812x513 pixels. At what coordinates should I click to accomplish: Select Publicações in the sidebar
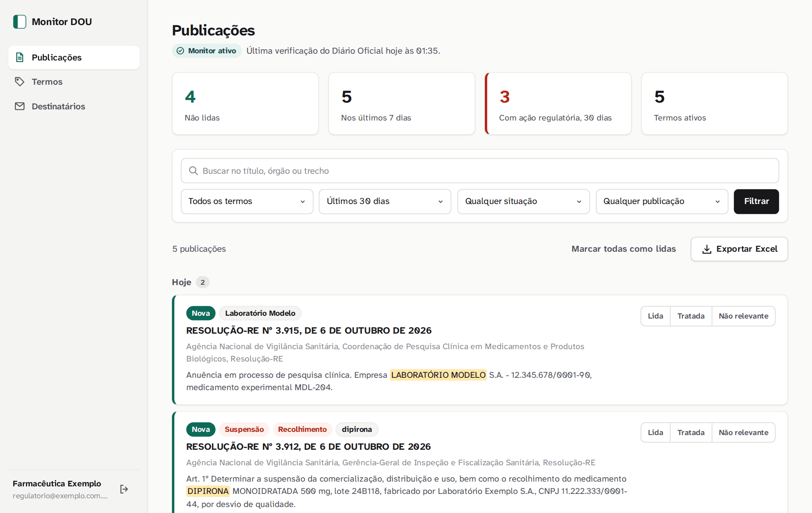pos(74,57)
